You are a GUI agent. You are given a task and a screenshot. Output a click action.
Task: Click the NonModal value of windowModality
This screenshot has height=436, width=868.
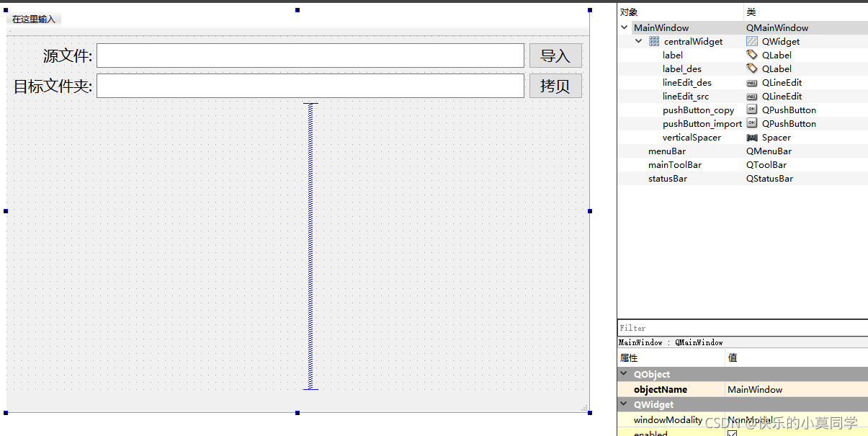(x=750, y=420)
